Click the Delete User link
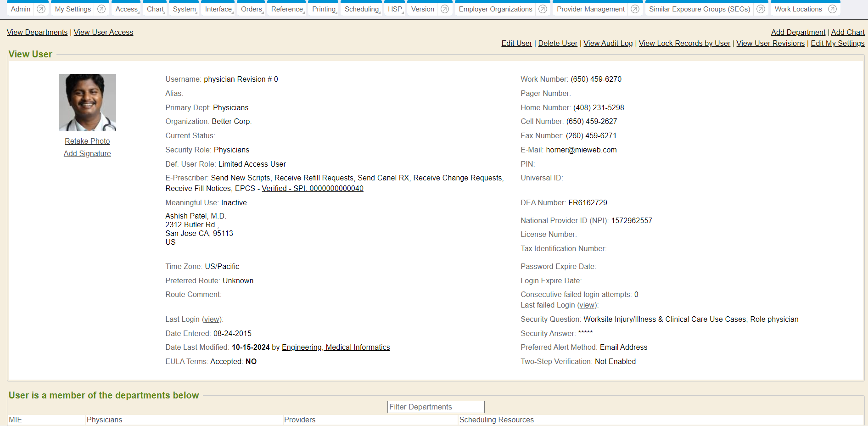The width and height of the screenshot is (868, 426). tap(558, 43)
